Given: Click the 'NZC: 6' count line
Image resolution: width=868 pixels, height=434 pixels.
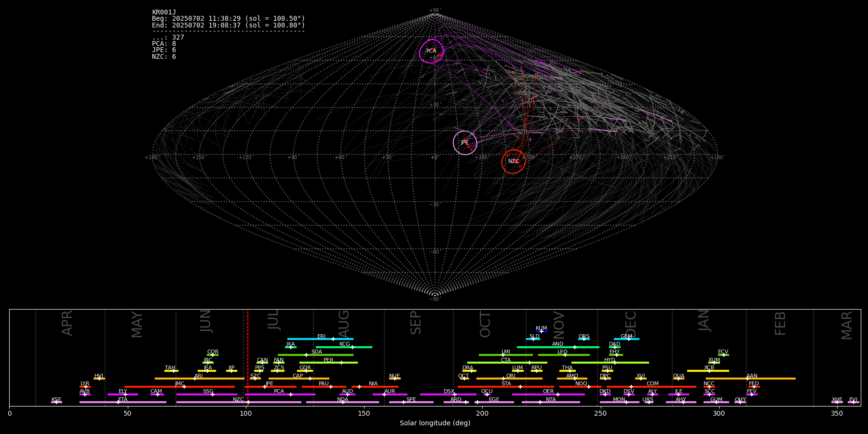Looking at the screenshot, I should click(x=164, y=57).
